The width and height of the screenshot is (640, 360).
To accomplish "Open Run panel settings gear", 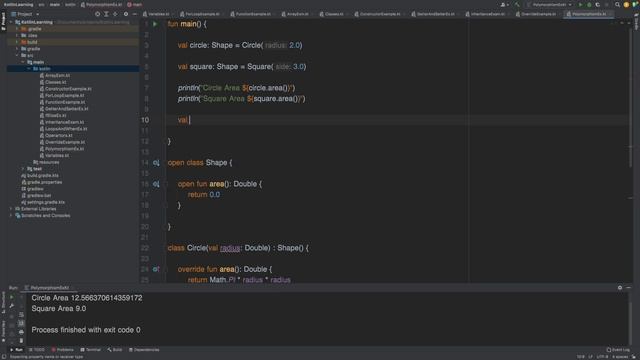I will click(x=620, y=288).
